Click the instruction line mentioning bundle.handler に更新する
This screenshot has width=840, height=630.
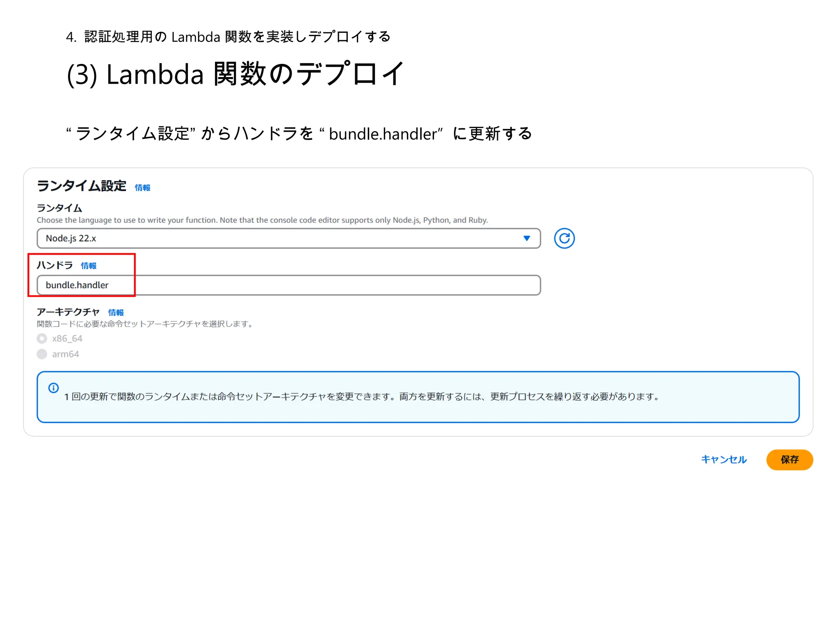tap(299, 134)
